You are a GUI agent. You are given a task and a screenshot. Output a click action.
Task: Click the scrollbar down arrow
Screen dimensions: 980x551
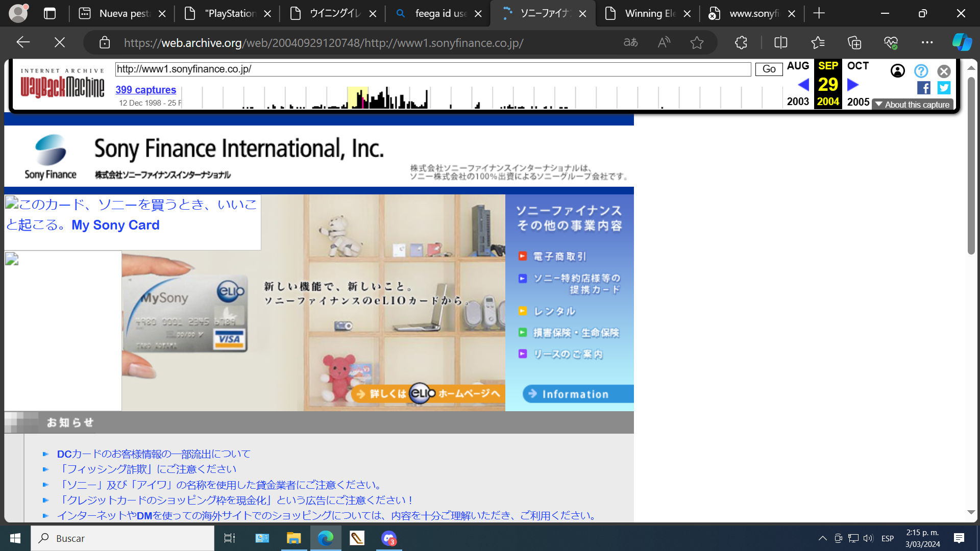pyautogui.click(x=971, y=512)
